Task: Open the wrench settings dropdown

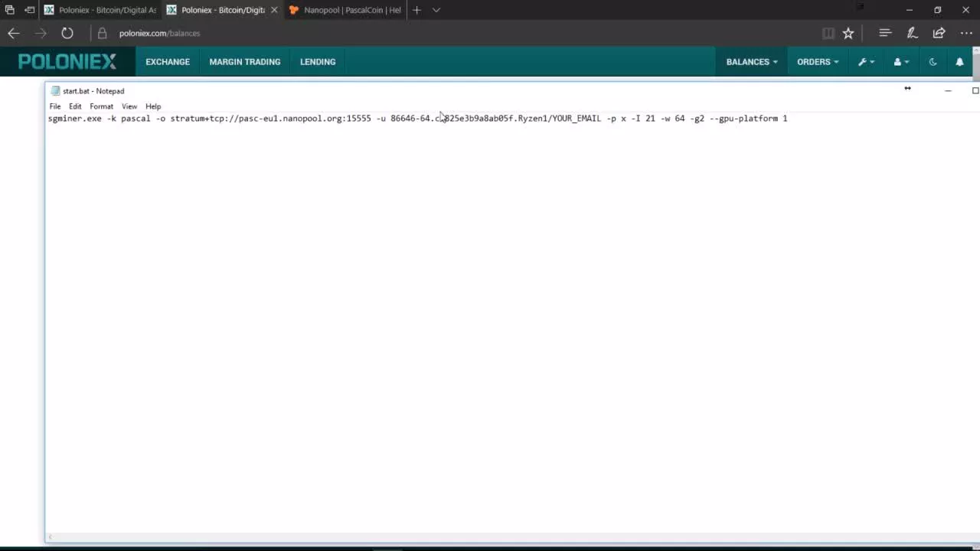Action: pos(867,62)
